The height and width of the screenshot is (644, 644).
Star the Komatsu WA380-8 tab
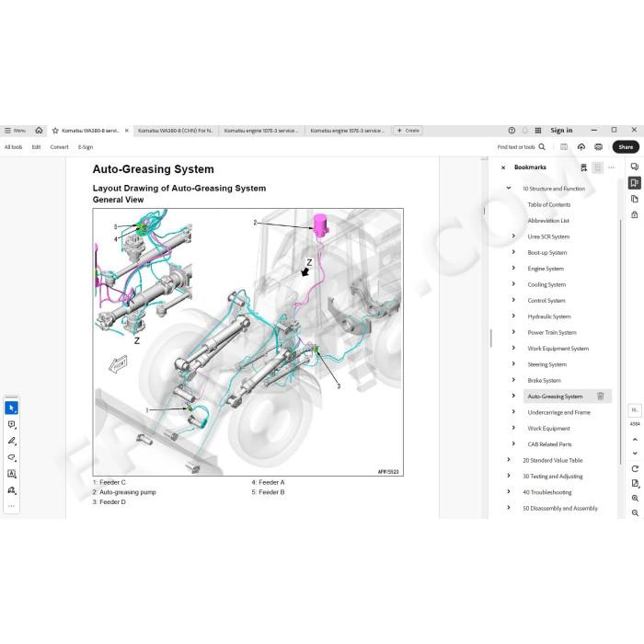pos(55,131)
